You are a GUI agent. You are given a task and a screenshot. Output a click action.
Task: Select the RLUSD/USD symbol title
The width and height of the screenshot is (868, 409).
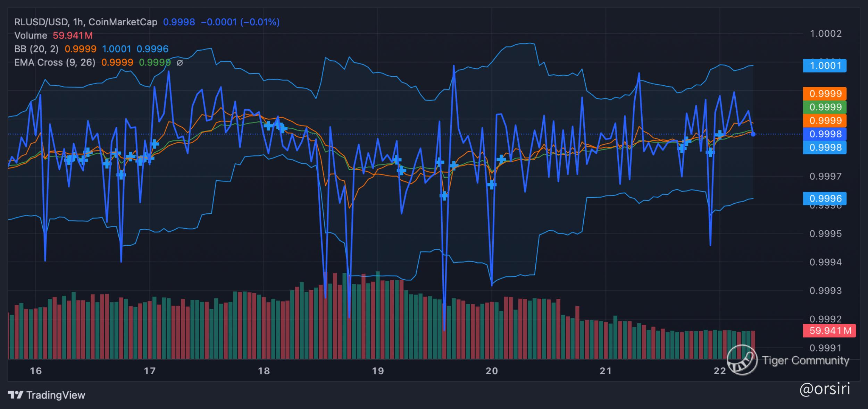41,22
